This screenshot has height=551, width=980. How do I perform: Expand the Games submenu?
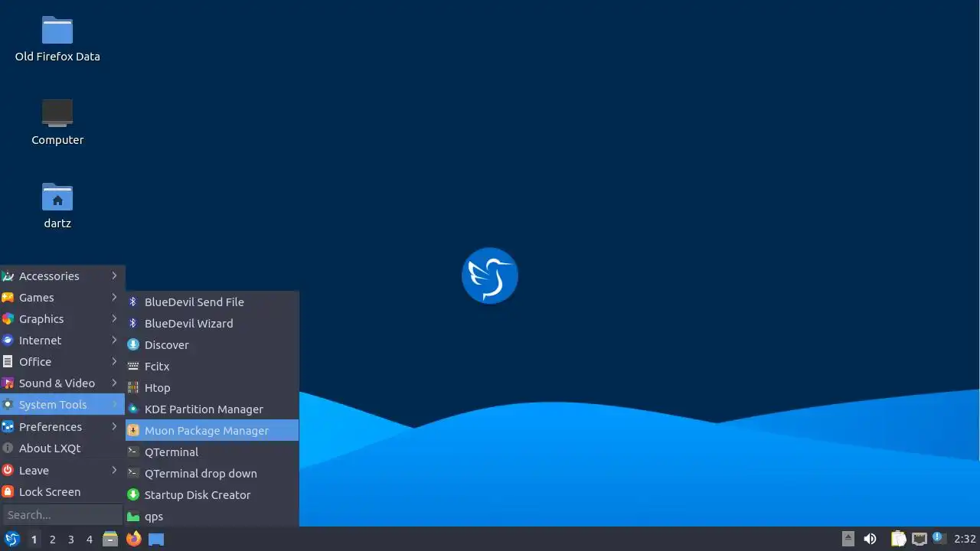click(x=62, y=297)
